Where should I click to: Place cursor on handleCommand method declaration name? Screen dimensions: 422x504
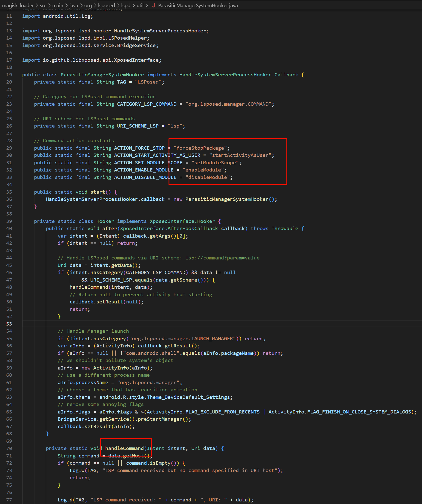[124, 448]
